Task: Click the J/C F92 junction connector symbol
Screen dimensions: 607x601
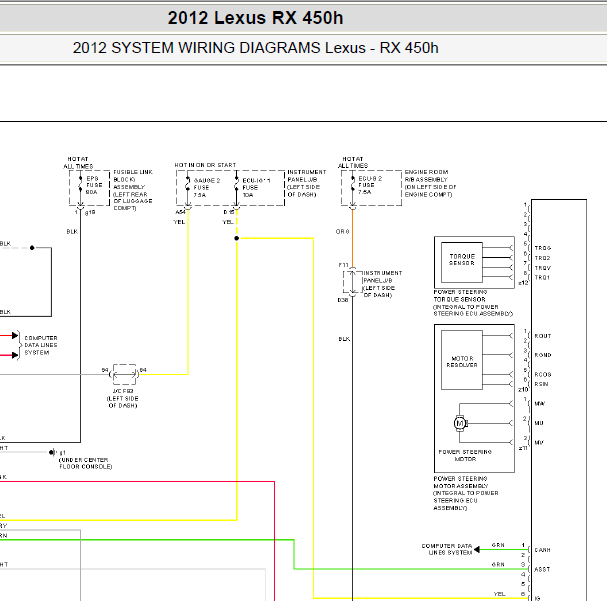Action: pos(124,374)
